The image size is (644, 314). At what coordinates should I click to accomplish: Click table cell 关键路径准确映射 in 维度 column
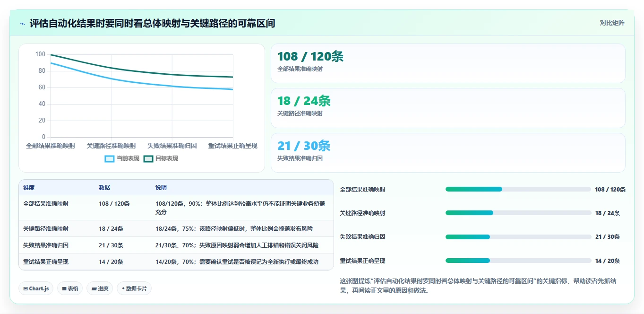46,229
